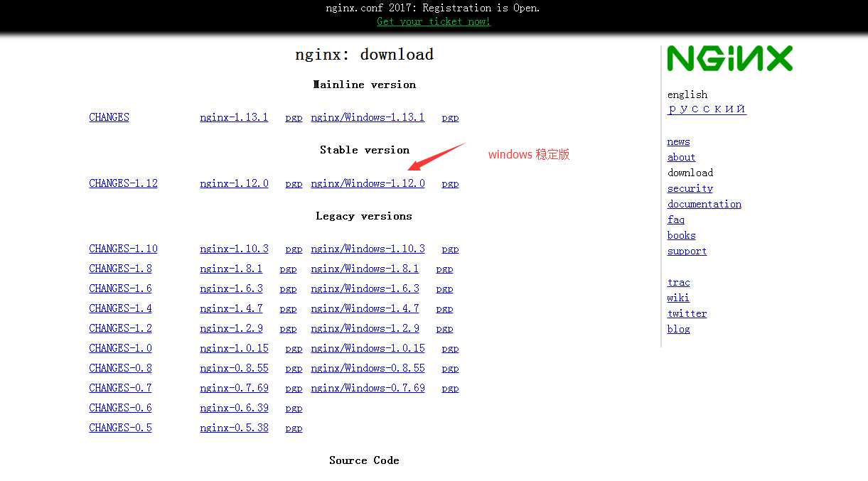Open pgp signature beside nginx-1.13.1
Viewport: 868px width, 481px height.
(294, 118)
